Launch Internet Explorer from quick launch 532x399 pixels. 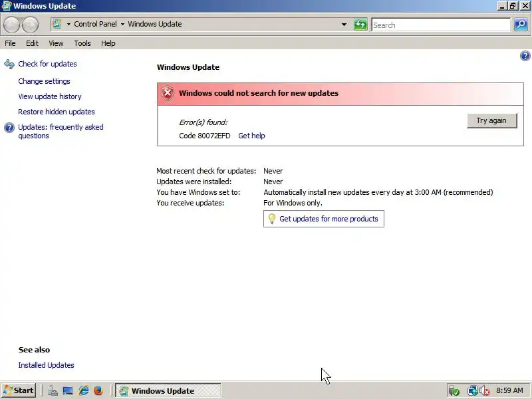[84, 390]
